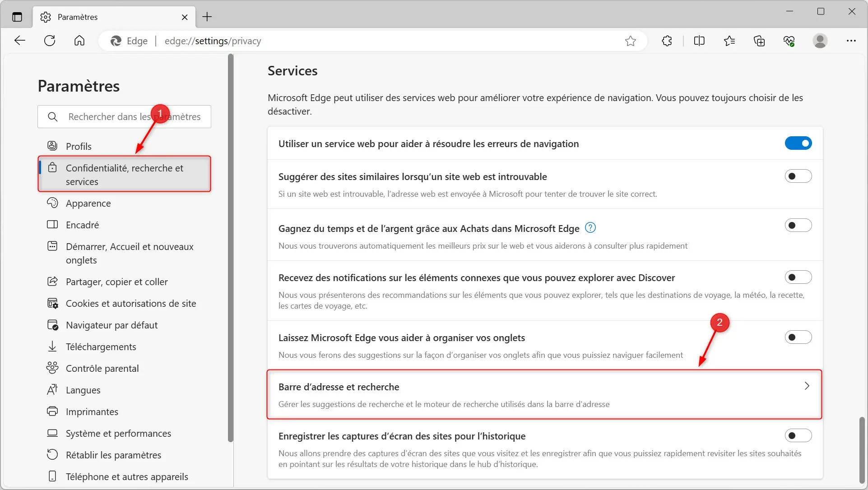This screenshot has width=868, height=490.
Task: Toggle split screen view icon
Action: (x=699, y=41)
